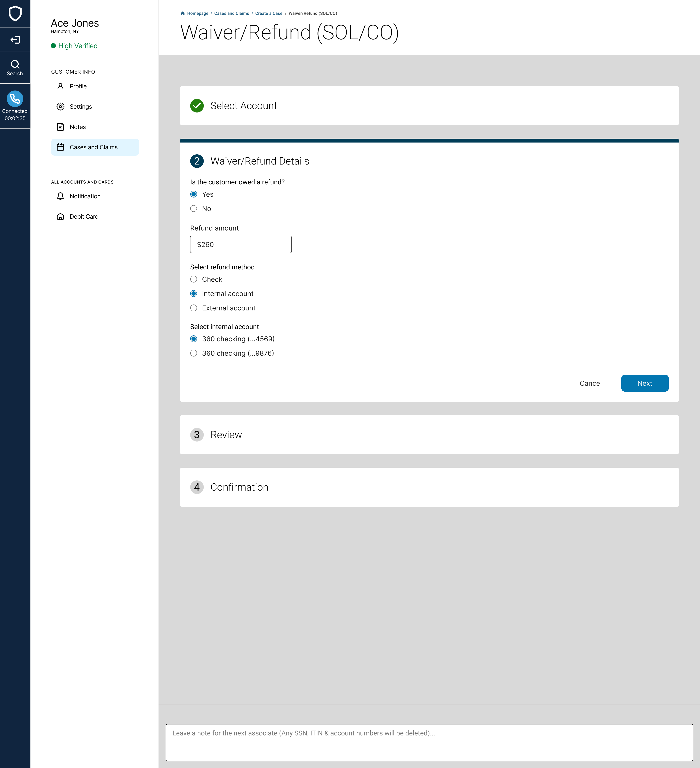Choose External account refund method
The image size is (700, 768).
[x=193, y=308]
